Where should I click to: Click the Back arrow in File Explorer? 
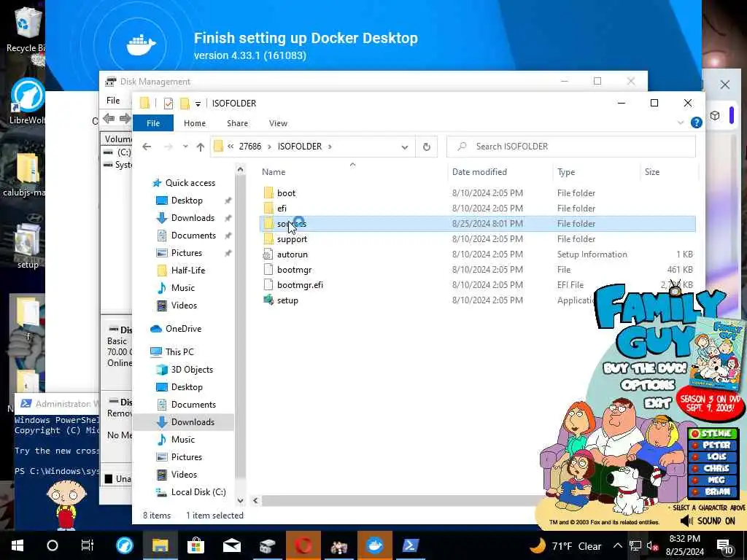tap(147, 147)
